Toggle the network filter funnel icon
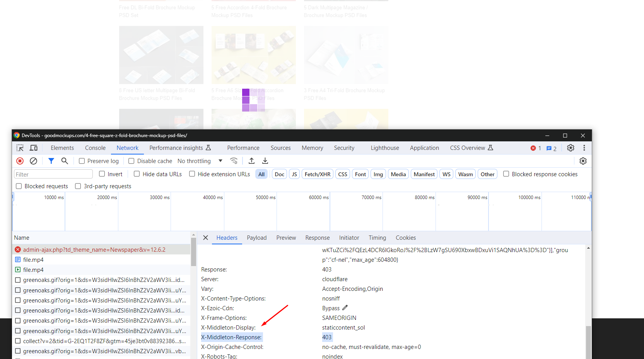The image size is (644, 359). 51,161
